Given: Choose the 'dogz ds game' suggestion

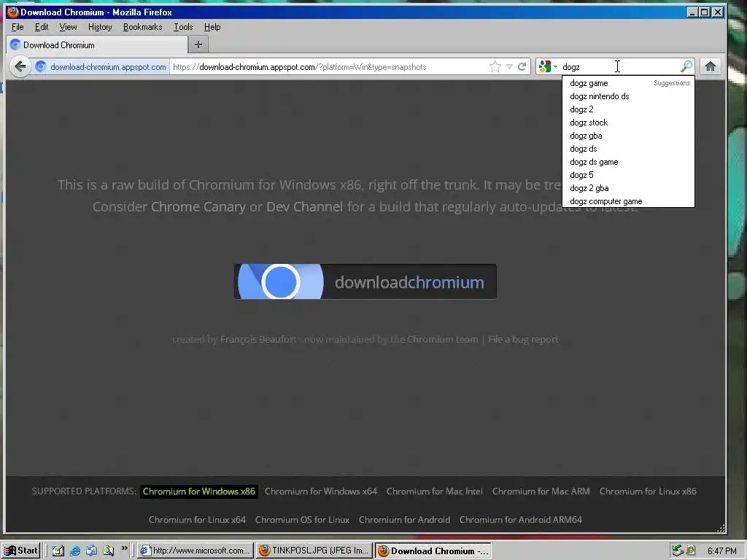Looking at the screenshot, I should coord(628,162).
